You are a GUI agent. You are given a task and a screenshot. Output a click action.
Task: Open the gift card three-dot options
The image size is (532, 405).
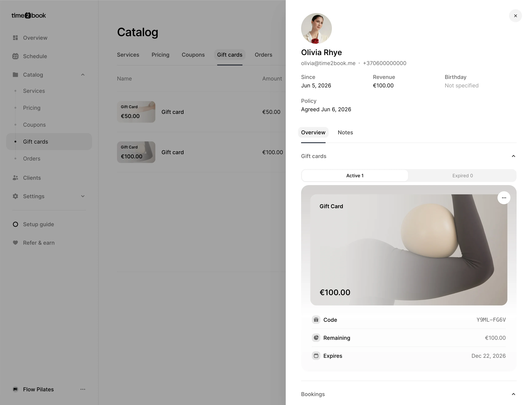(504, 198)
